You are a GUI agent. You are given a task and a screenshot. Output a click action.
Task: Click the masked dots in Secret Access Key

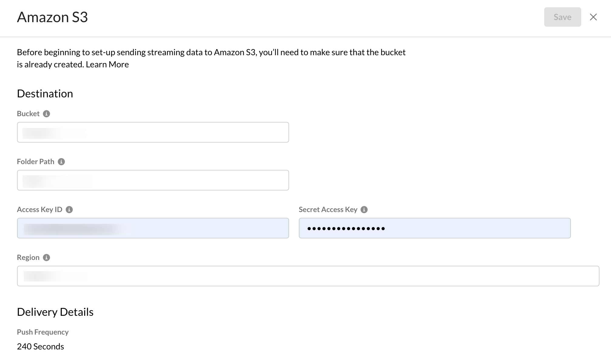(346, 228)
